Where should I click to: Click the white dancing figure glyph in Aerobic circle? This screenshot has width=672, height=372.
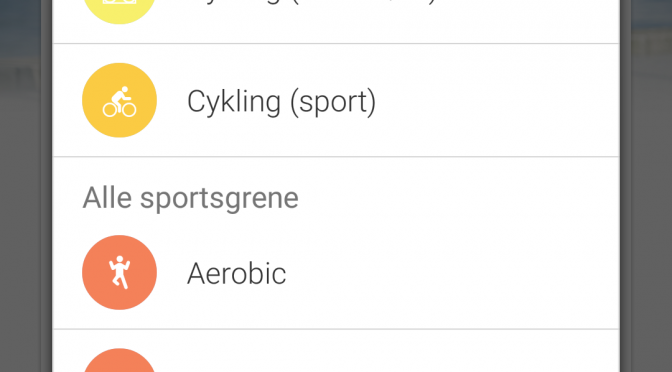pos(120,273)
